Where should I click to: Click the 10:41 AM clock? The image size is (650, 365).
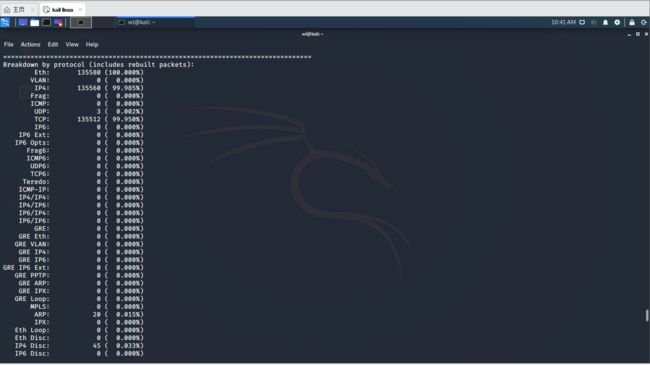(563, 22)
